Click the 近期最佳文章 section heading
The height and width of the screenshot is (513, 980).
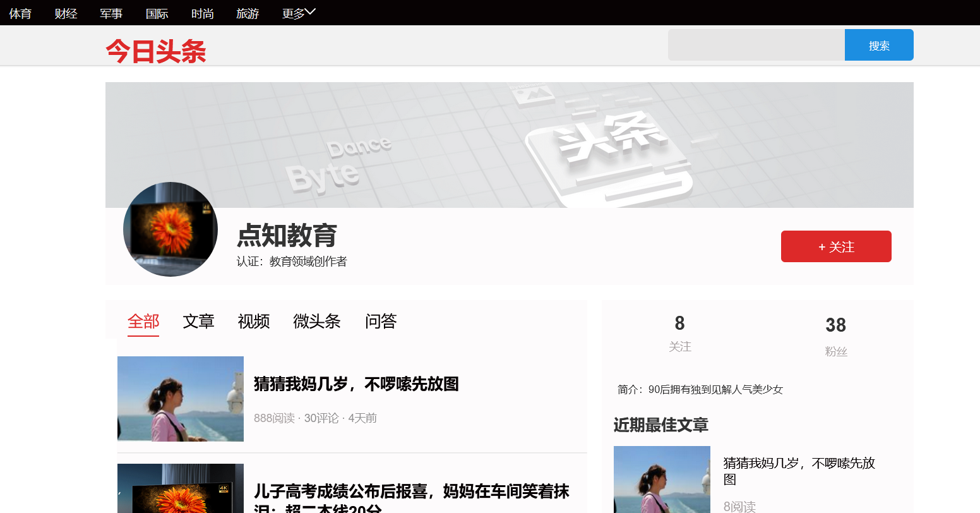coord(661,425)
